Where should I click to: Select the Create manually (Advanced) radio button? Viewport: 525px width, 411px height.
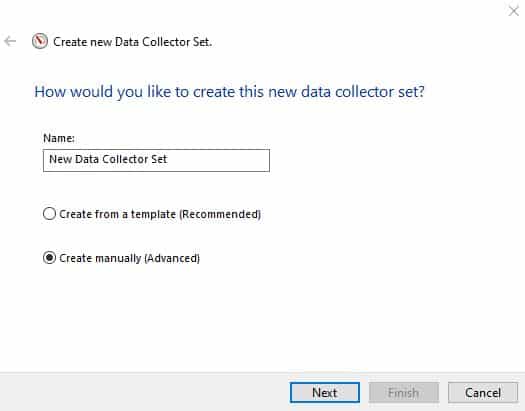49,257
